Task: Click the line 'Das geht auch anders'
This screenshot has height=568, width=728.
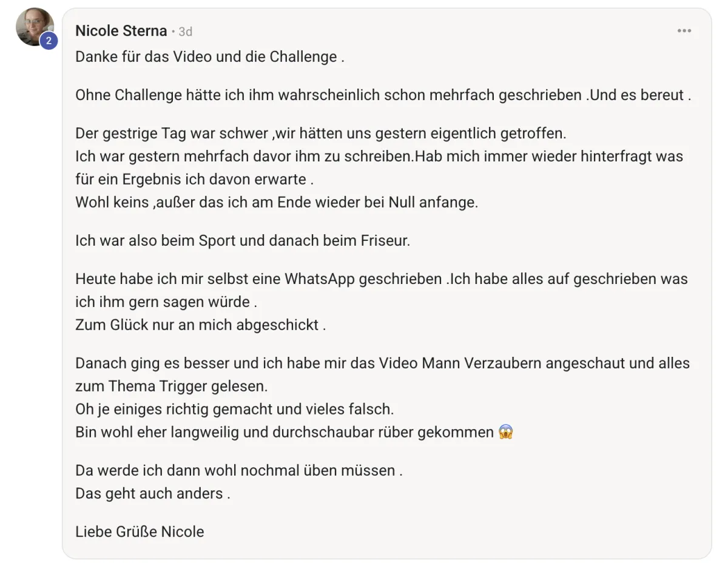Action: (x=153, y=493)
